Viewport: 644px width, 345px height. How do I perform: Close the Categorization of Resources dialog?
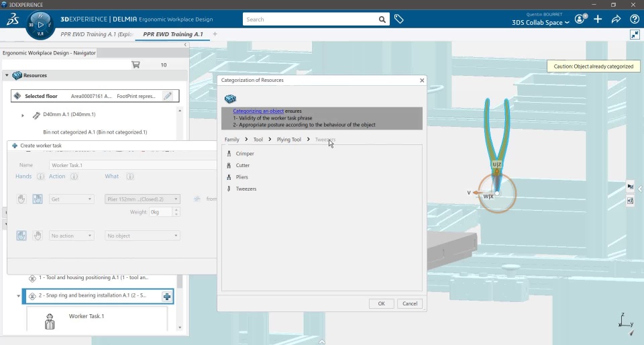(422, 81)
